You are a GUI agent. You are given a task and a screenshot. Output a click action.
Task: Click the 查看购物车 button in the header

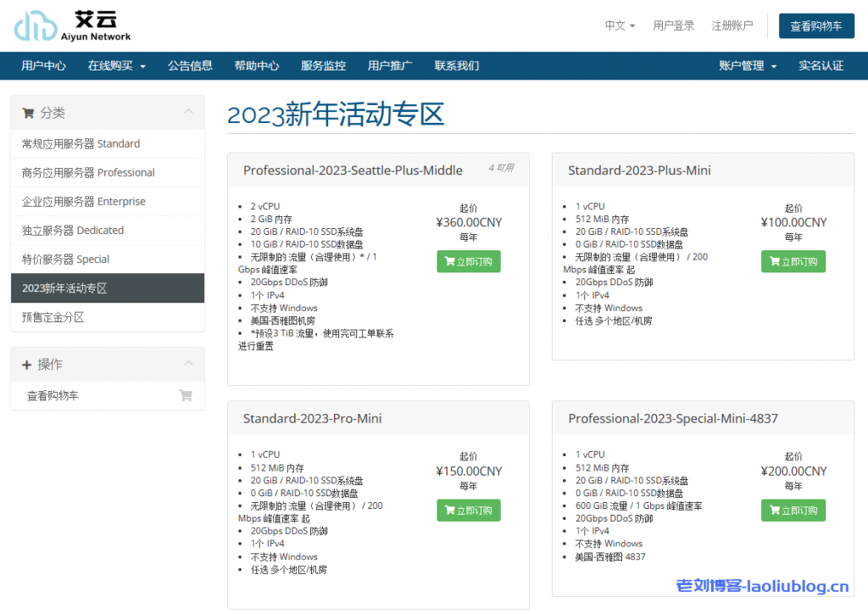pyautogui.click(x=816, y=26)
